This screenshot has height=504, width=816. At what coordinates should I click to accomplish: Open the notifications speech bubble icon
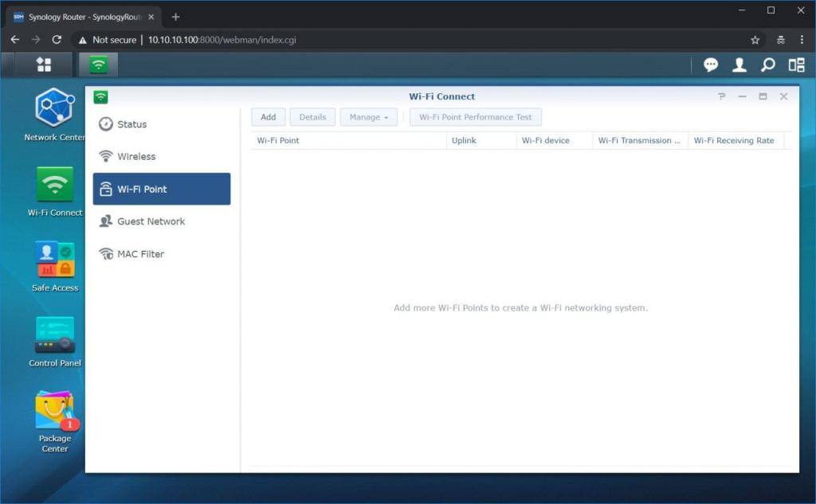(x=710, y=64)
